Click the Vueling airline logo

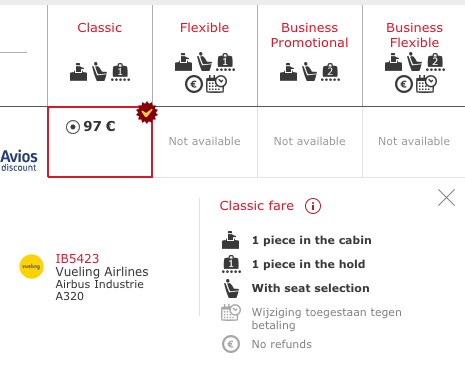[x=31, y=266]
